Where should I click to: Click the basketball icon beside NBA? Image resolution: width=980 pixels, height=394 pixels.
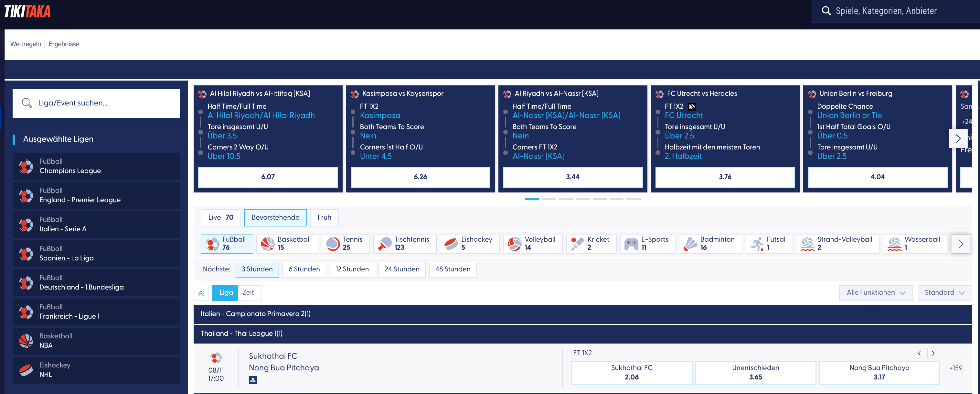point(26,341)
